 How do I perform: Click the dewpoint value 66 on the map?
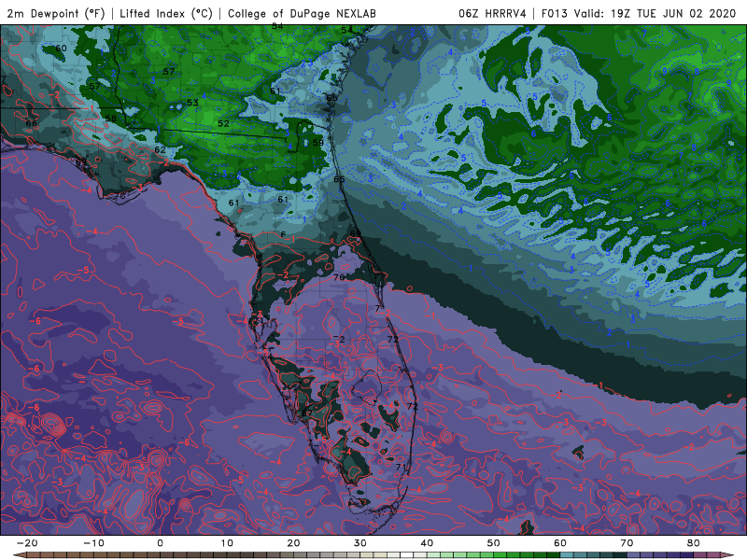pos(31,123)
